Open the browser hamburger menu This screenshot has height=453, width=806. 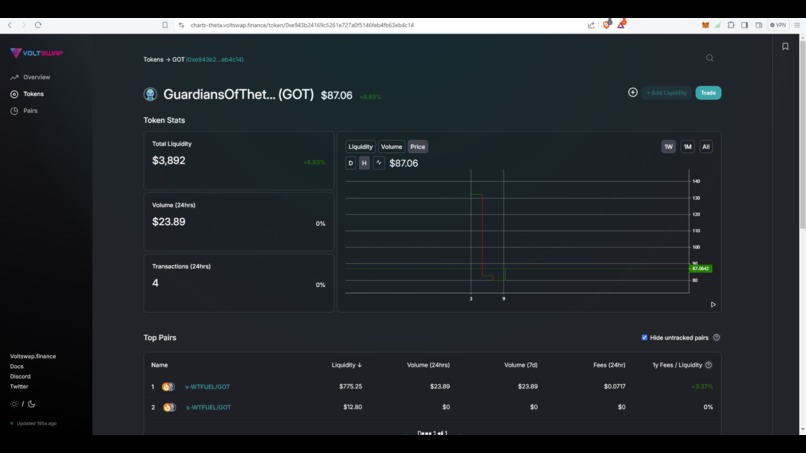point(797,25)
